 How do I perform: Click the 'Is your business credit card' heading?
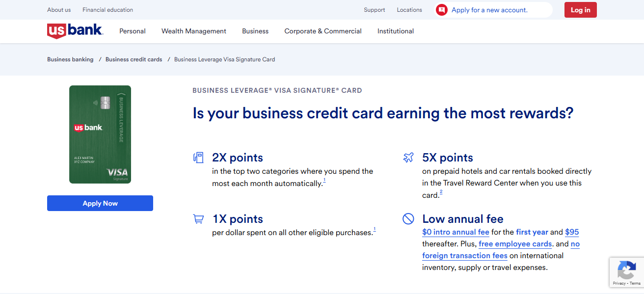[383, 113]
